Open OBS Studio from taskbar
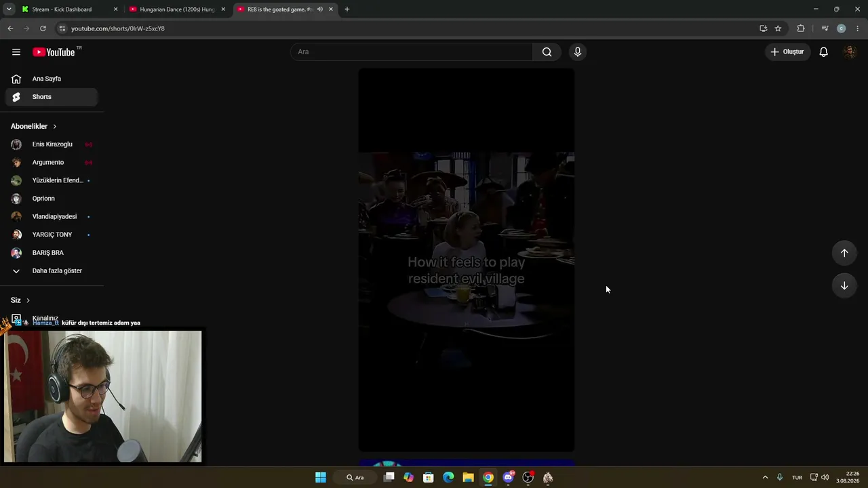This screenshot has height=488, width=868. (x=528, y=477)
